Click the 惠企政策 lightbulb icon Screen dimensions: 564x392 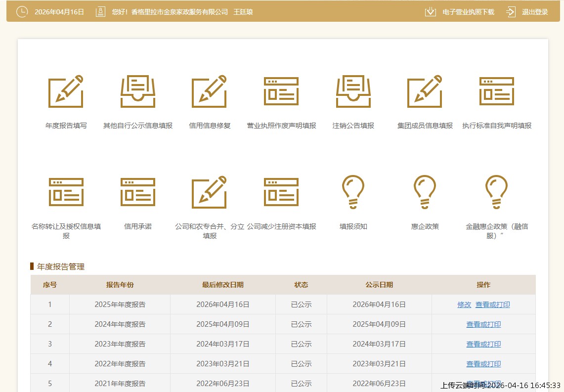pos(425,192)
